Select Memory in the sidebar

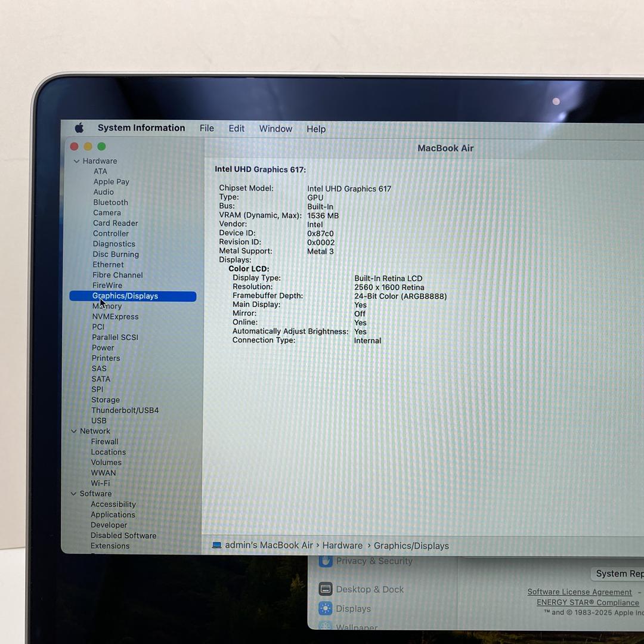point(107,306)
